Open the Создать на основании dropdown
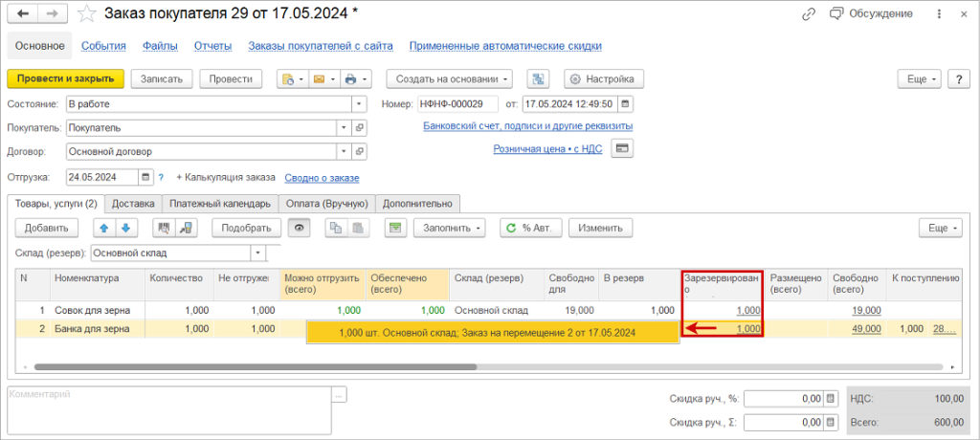 pos(450,78)
